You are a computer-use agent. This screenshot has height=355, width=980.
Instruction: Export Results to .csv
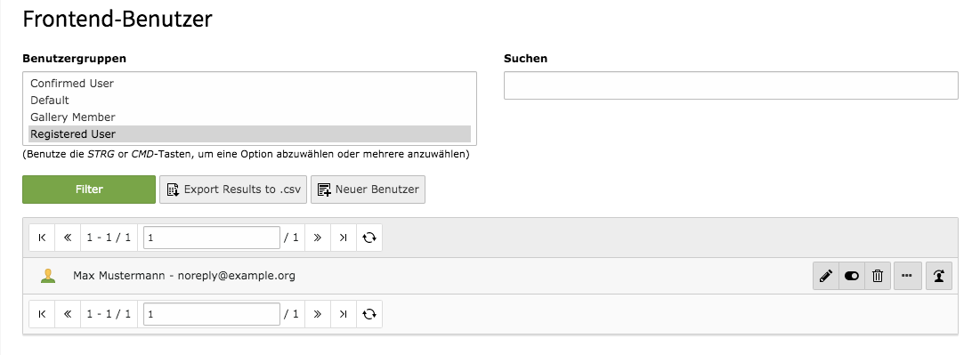(x=233, y=190)
